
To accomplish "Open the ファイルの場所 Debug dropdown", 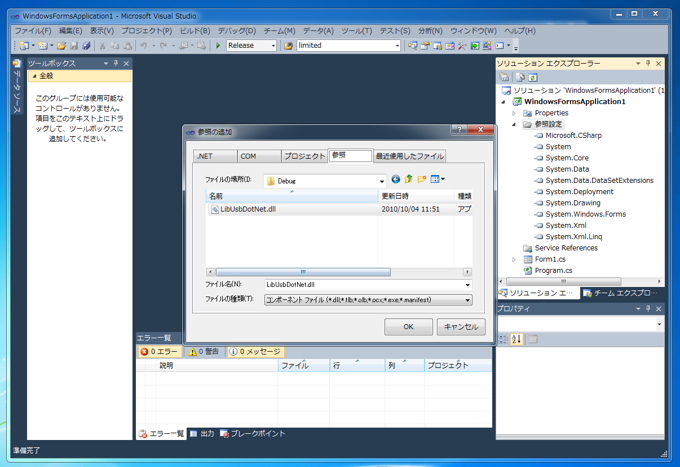I will coord(382,181).
